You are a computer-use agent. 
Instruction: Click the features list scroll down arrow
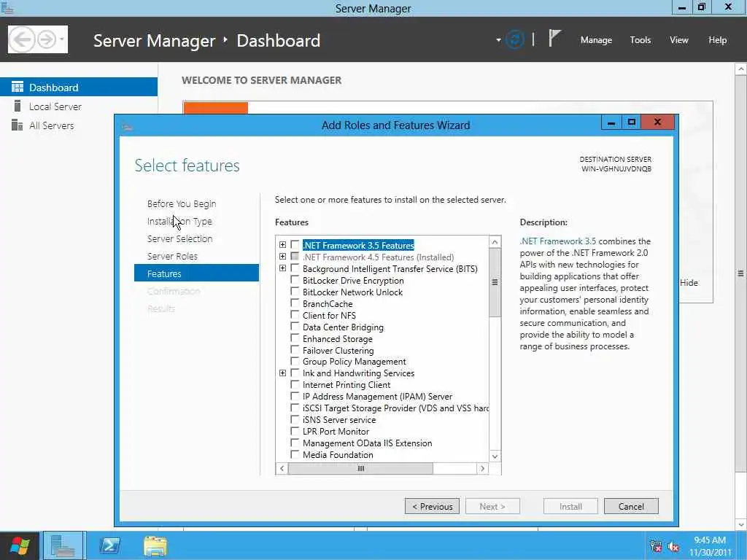(495, 456)
